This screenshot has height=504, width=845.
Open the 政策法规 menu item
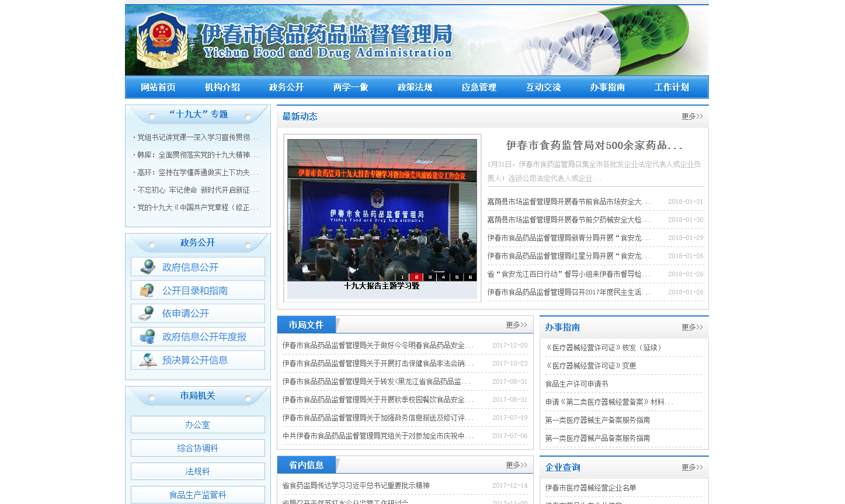tap(415, 87)
